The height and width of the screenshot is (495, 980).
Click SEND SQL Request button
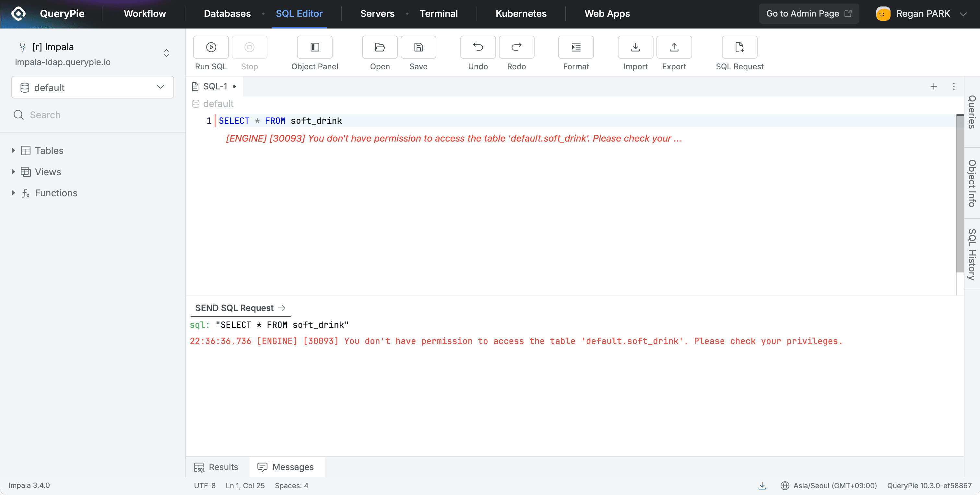240,307
